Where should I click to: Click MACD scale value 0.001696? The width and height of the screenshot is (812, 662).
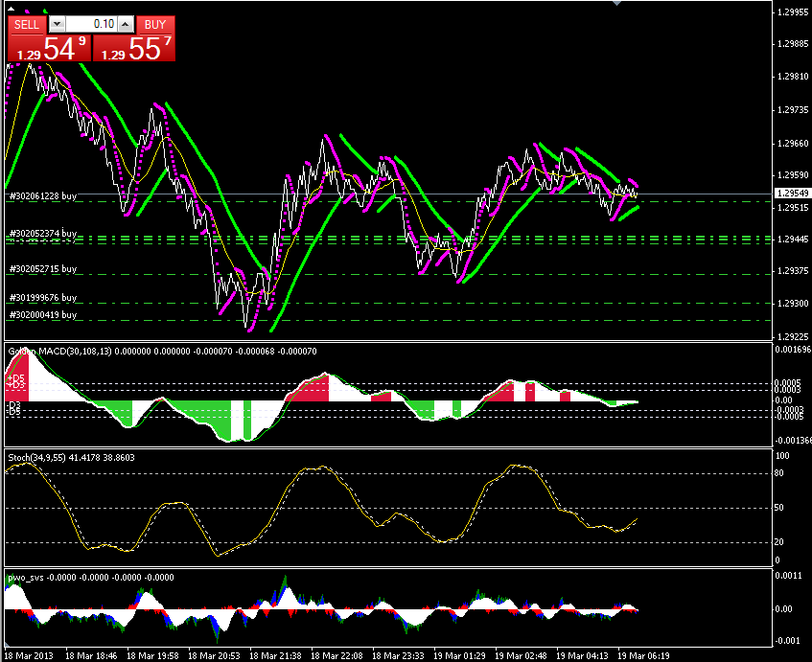(x=793, y=350)
